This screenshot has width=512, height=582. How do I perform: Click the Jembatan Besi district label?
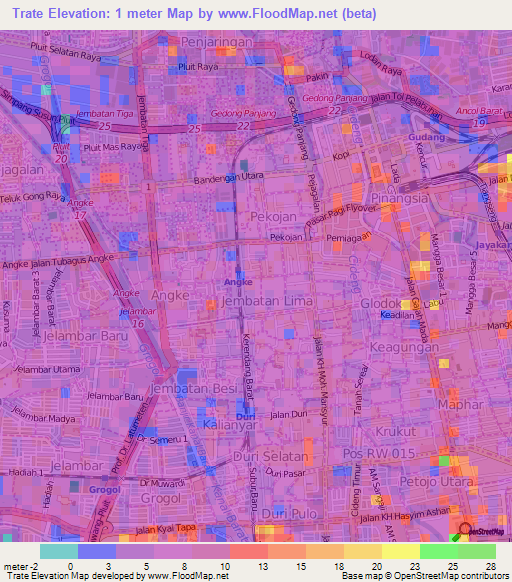[x=193, y=388]
